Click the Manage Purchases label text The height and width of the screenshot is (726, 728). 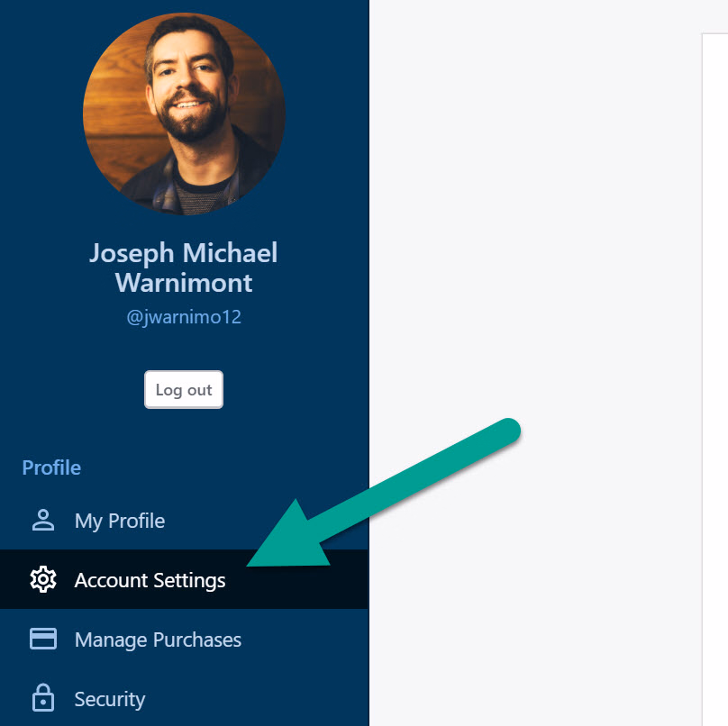[159, 640]
